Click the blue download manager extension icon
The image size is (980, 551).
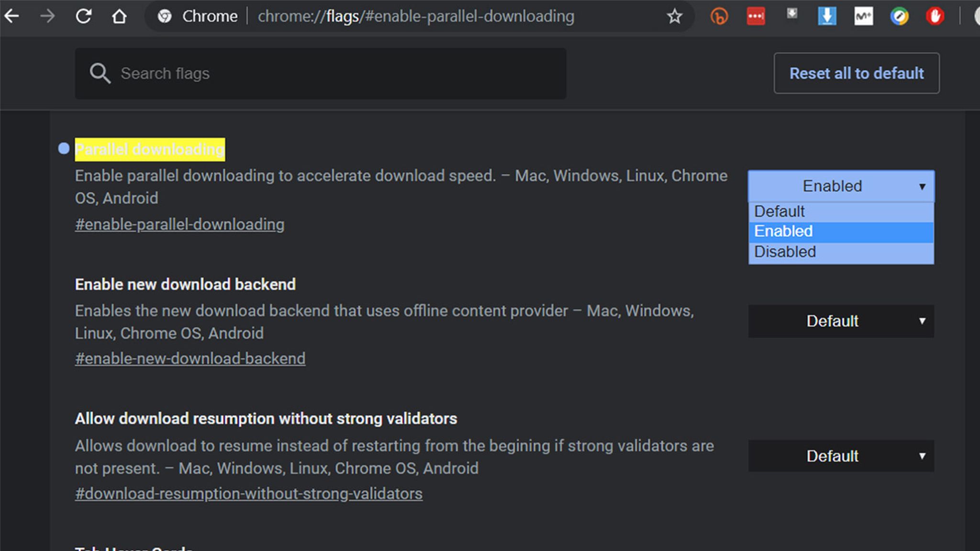(x=827, y=16)
